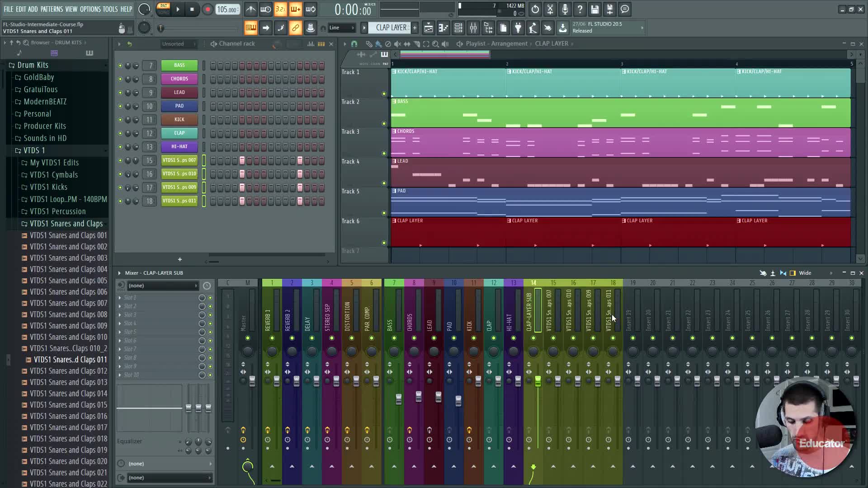868x488 pixels.
Task: Click the record button
Action: click(208, 9)
